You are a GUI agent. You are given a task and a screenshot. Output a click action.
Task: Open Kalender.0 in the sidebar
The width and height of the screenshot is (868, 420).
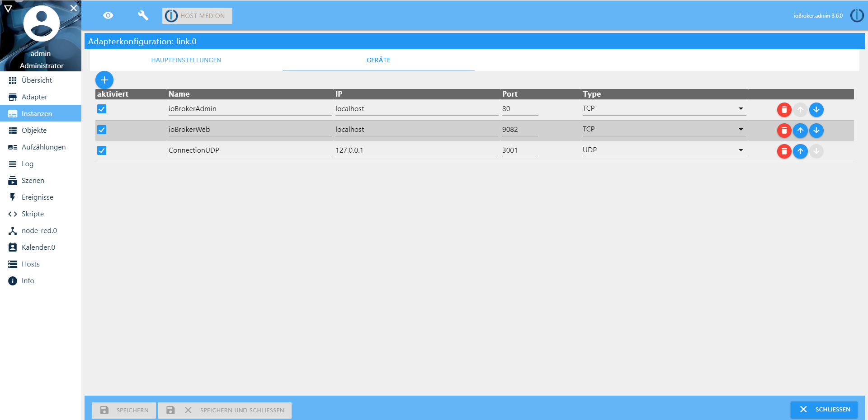pos(41,247)
